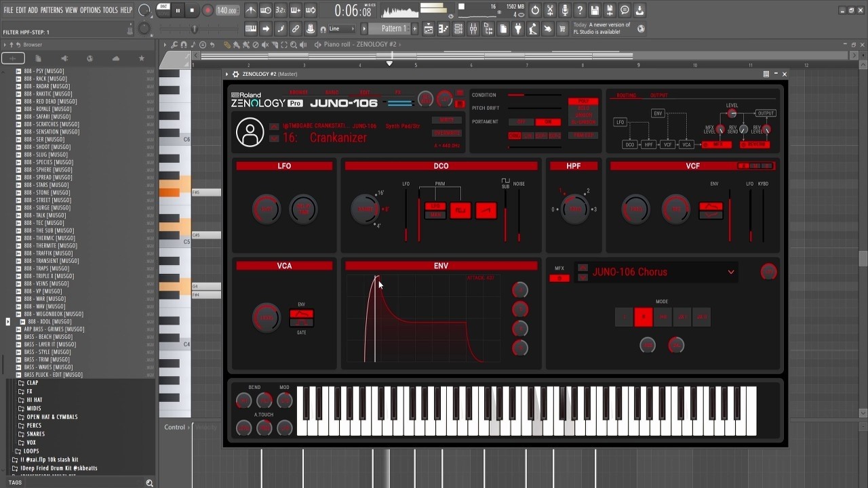Toggle the MFX on switch
The width and height of the screenshot is (868, 488).
click(x=559, y=278)
